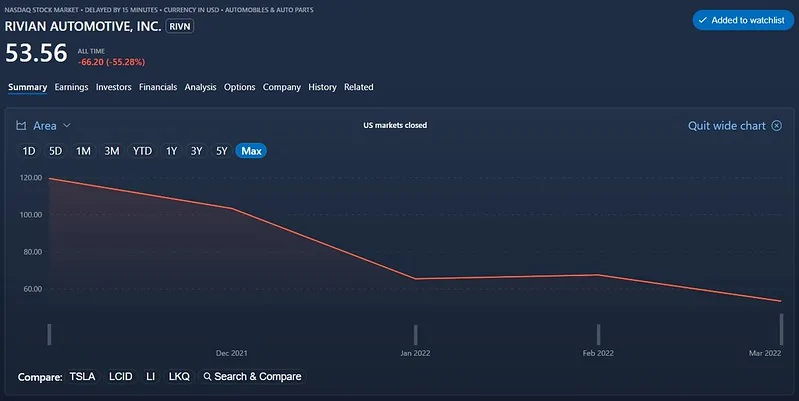Open the Analysis tab

pyautogui.click(x=200, y=87)
